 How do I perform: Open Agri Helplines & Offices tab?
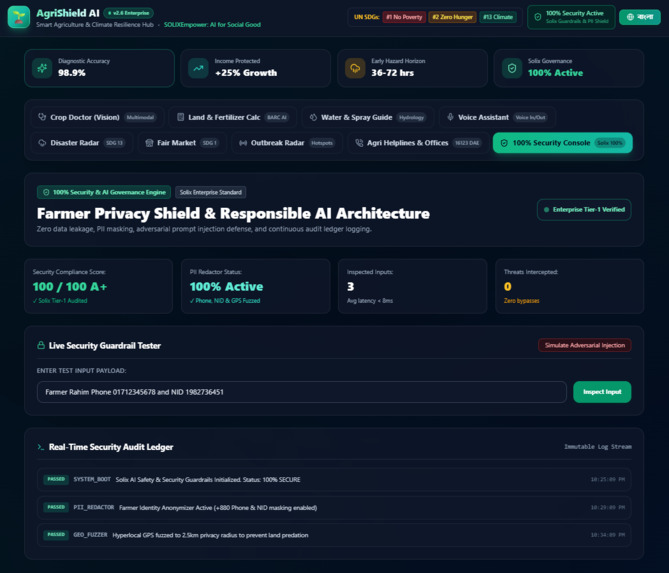[x=419, y=143]
